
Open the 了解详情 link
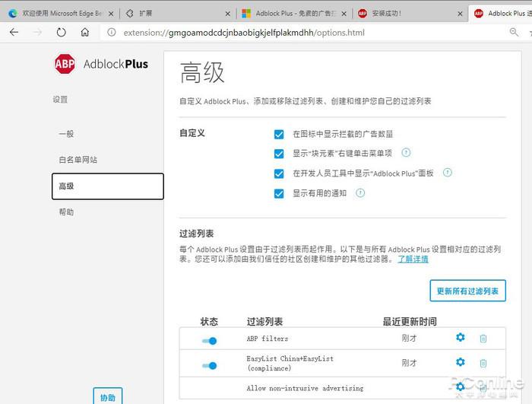(x=413, y=259)
